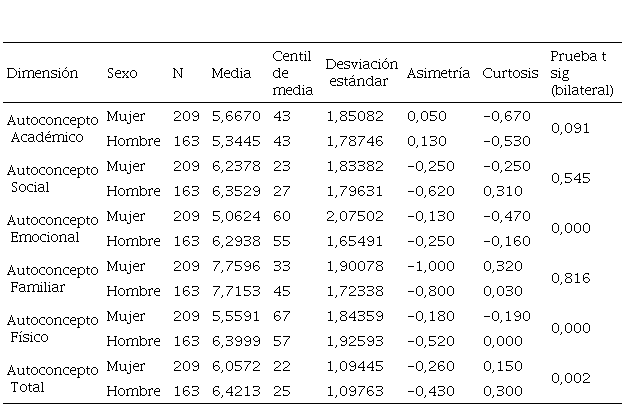Screen dimensions: 625x407
Task: Select the mean value 6,4213
Action: pos(231,390)
